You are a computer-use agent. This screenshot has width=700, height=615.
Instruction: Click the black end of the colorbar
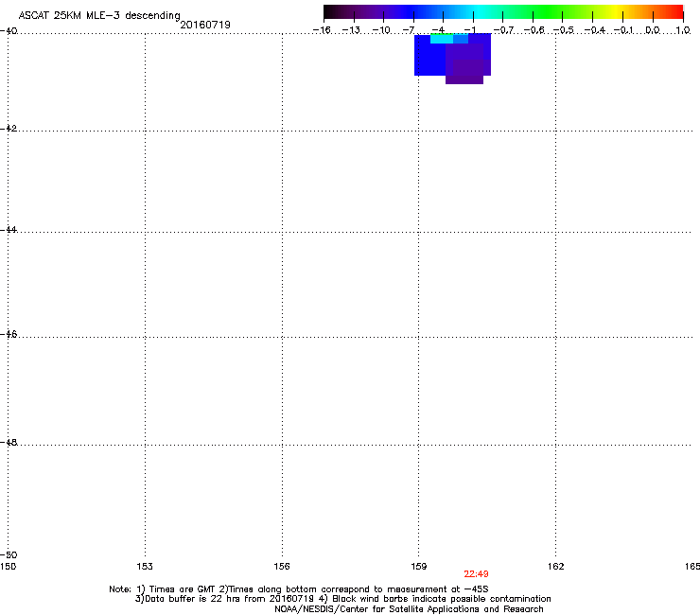coord(328,11)
